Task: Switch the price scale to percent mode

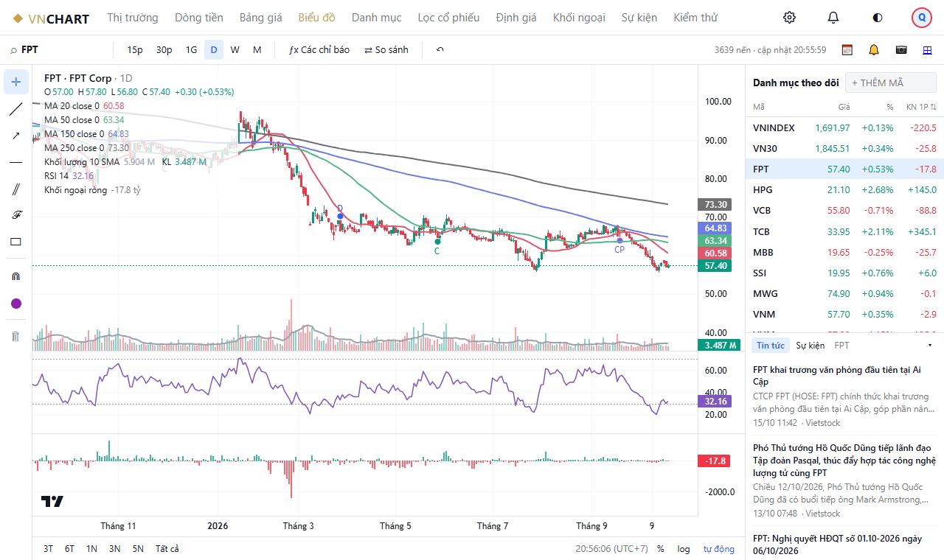Action: click(x=661, y=549)
